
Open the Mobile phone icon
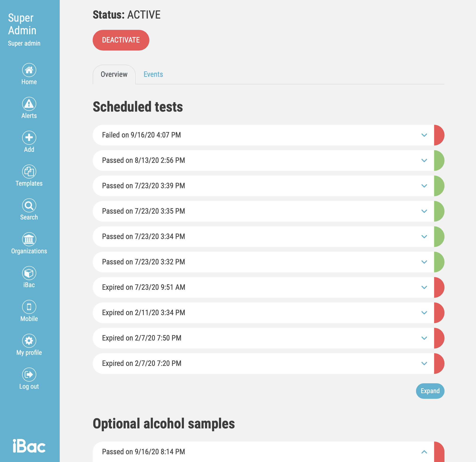coord(29,307)
